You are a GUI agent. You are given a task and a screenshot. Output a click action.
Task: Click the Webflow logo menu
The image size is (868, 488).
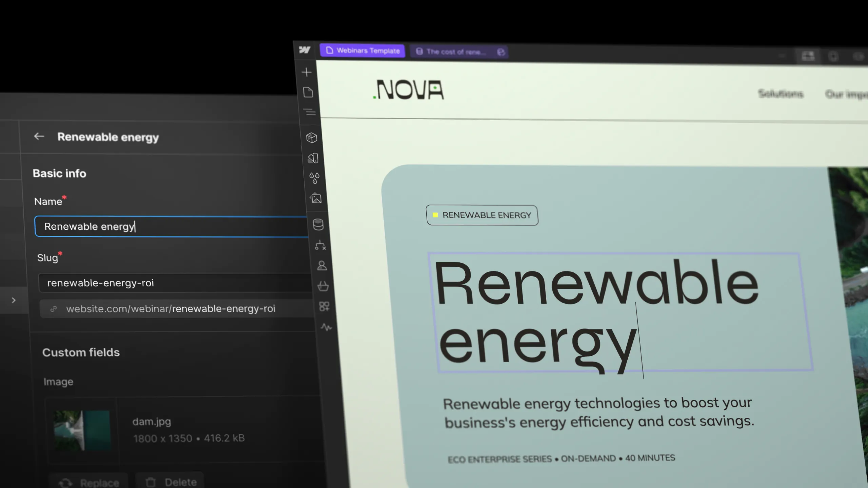tap(304, 50)
